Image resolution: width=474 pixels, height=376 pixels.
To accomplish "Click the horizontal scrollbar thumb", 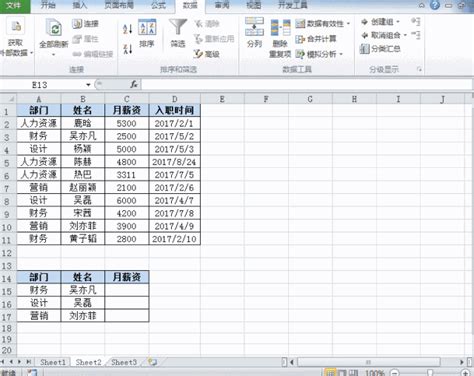I will [x=368, y=362].
